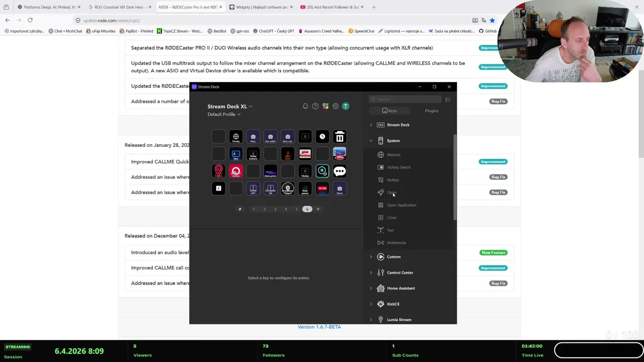Screen dimensions: 644x362
Task: Open Stream Deck notifications bell
Action: [x=305, y=106]
